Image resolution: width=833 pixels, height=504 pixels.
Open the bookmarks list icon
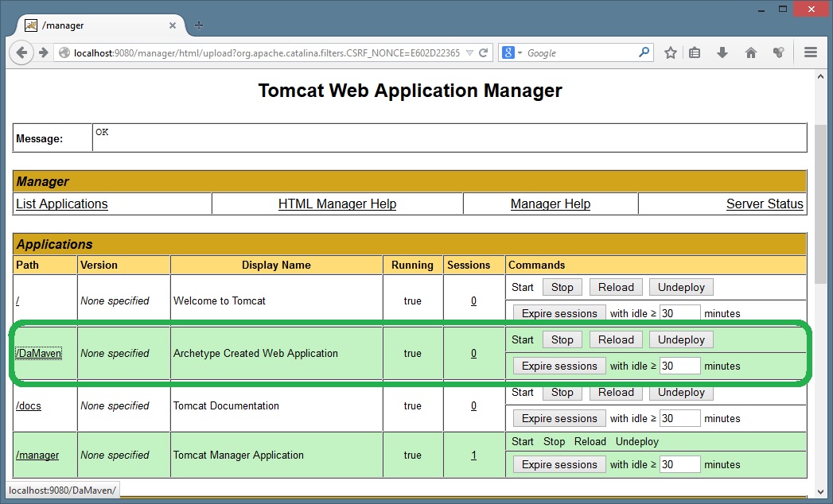695,52
